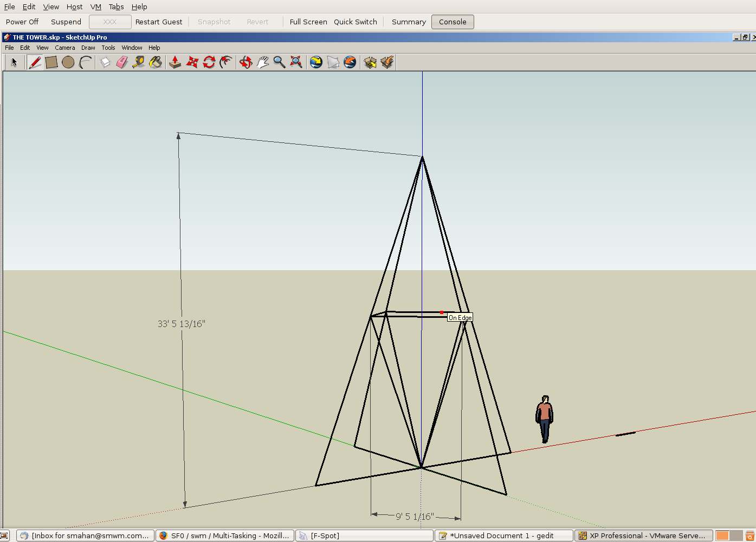Open the VM menu in VMware

pyautogui.click(x=95, y=7)
